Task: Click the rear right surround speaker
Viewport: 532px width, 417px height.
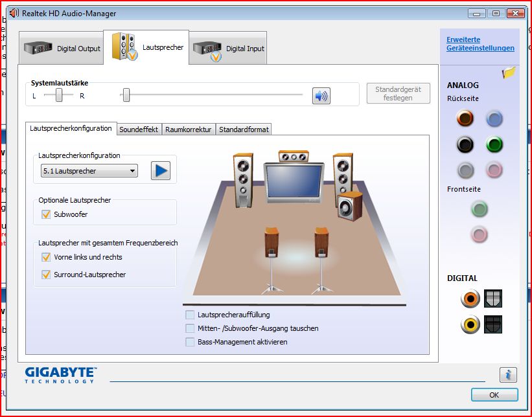Action: coord(321,260)
